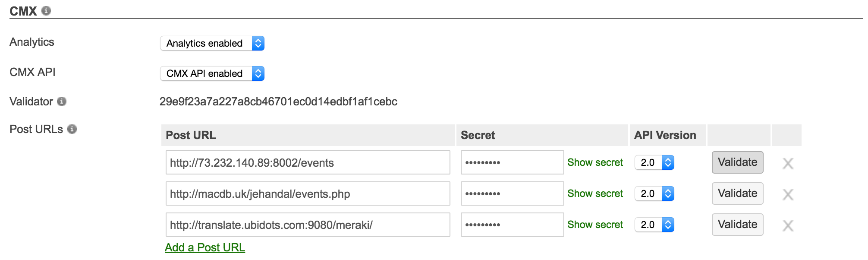Change API version for the ubidots URL

(654, 225)
